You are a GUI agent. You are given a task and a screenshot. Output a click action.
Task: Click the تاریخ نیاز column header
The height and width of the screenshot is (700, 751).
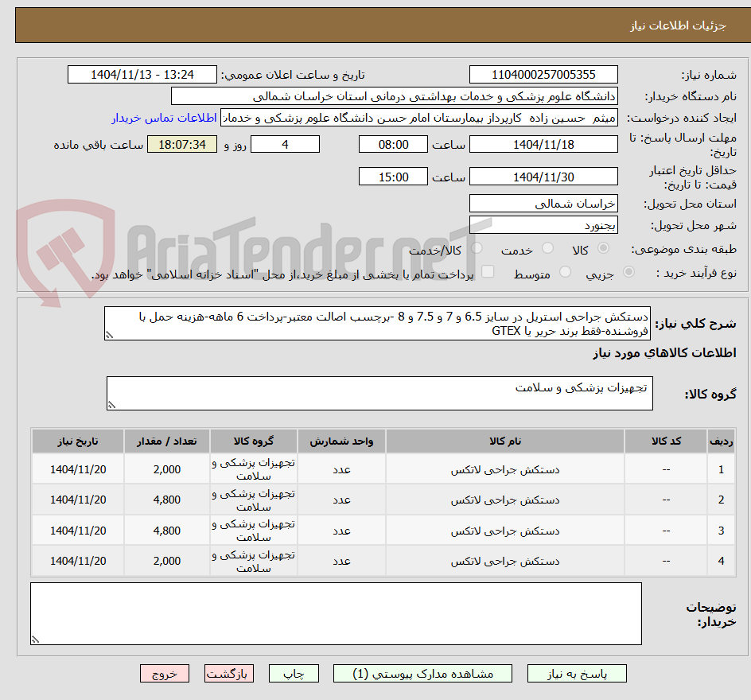point(78,441)
